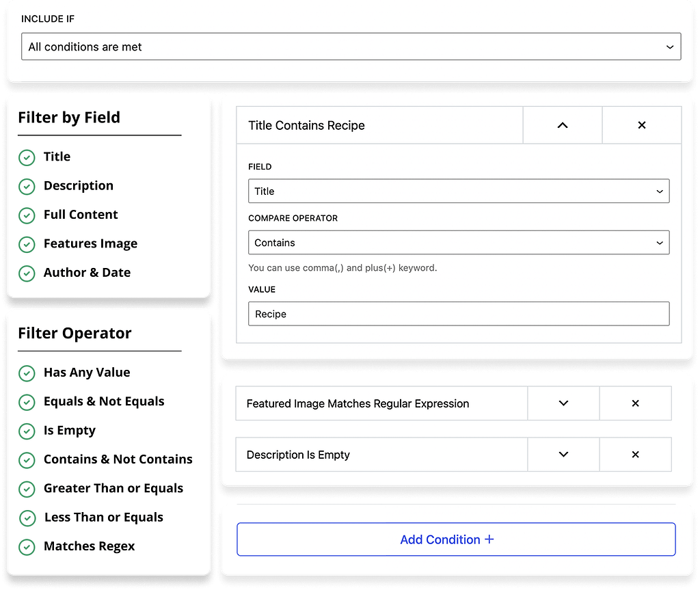This screenshot has height=590, width=700.
Task: Click the Features Image list item text
Action: click(91, 244)
